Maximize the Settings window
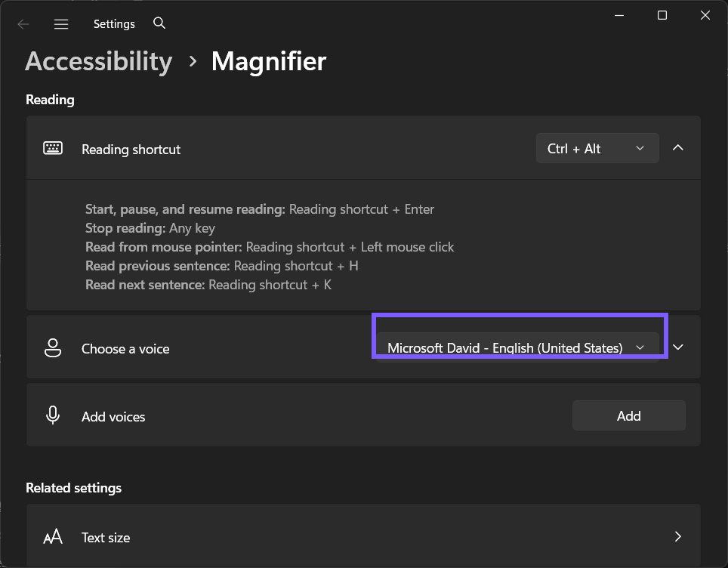Image resolution: width=728 pixels, height=568 pixels. pyautogui.click(x=662, y=15)
